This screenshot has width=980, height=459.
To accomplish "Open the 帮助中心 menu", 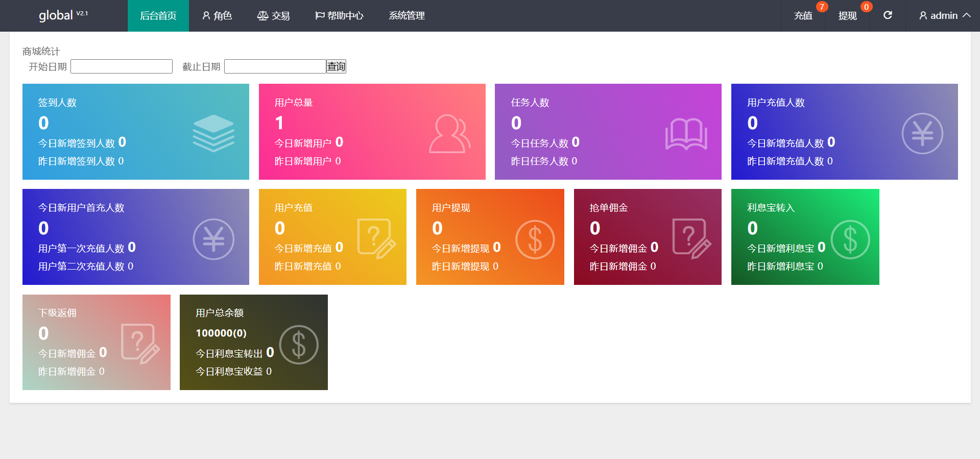I will pos(339,16).
